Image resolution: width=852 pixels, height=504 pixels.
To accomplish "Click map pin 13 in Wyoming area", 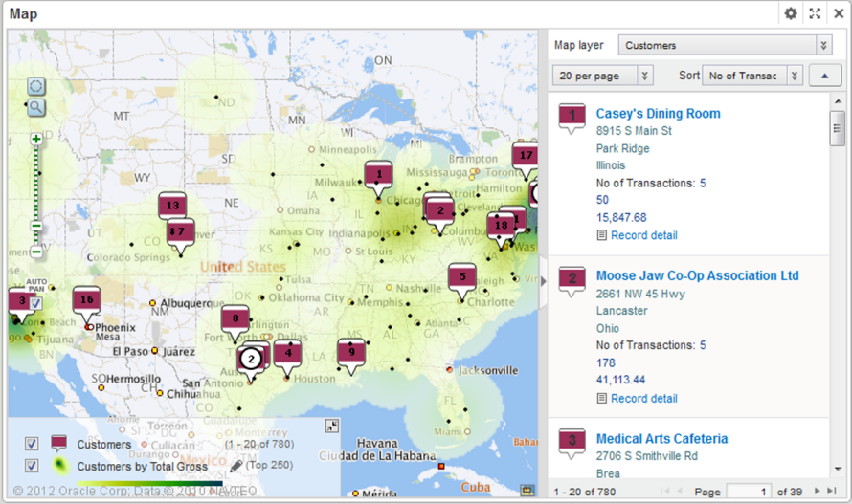I will (172, 206).
